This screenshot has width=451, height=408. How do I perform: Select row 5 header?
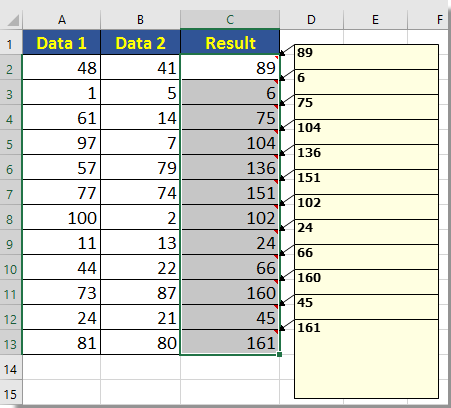coord(11,142)
